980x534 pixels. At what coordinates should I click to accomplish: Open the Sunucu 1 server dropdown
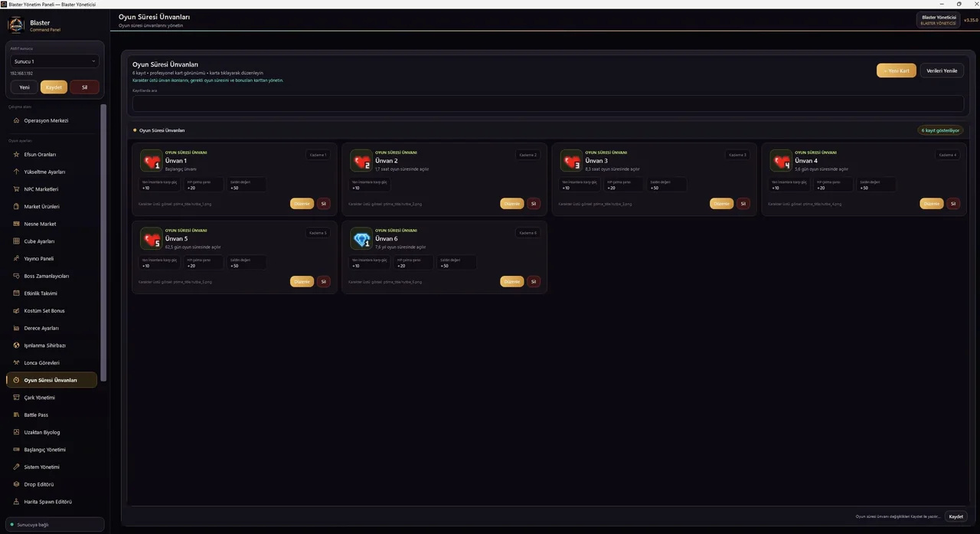(54, 61)
